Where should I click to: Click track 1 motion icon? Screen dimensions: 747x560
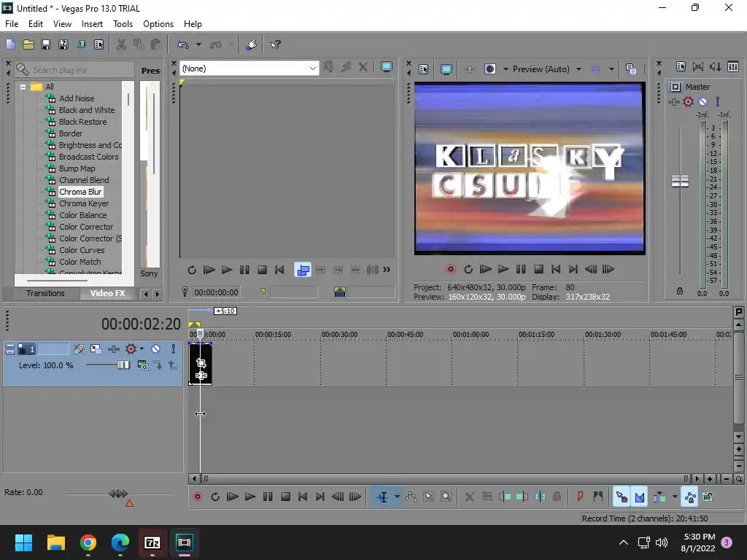96,349
